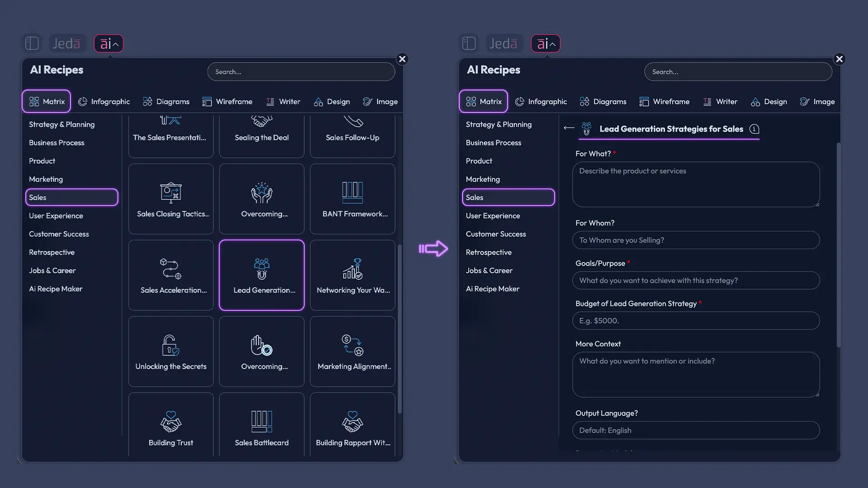The image size is (868, 488).
Task: Click the Budget of Lead Generation Strategy field
Action: [696, 321]
